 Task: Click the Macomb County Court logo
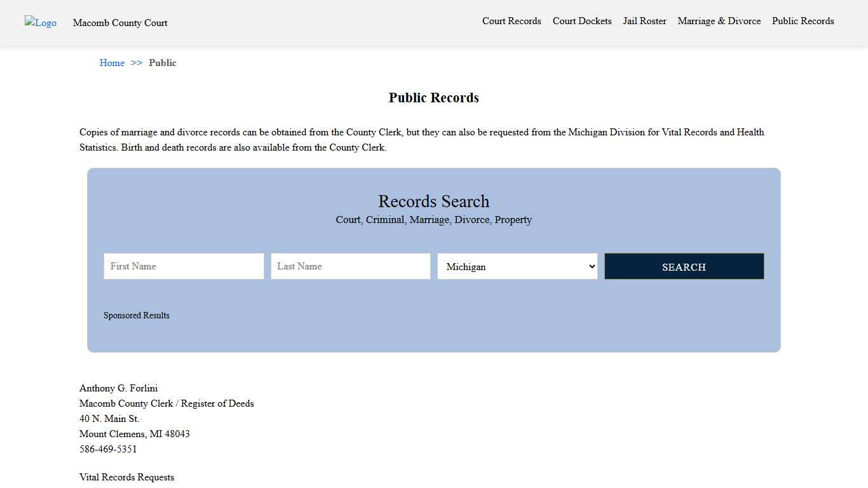(40, 23)
